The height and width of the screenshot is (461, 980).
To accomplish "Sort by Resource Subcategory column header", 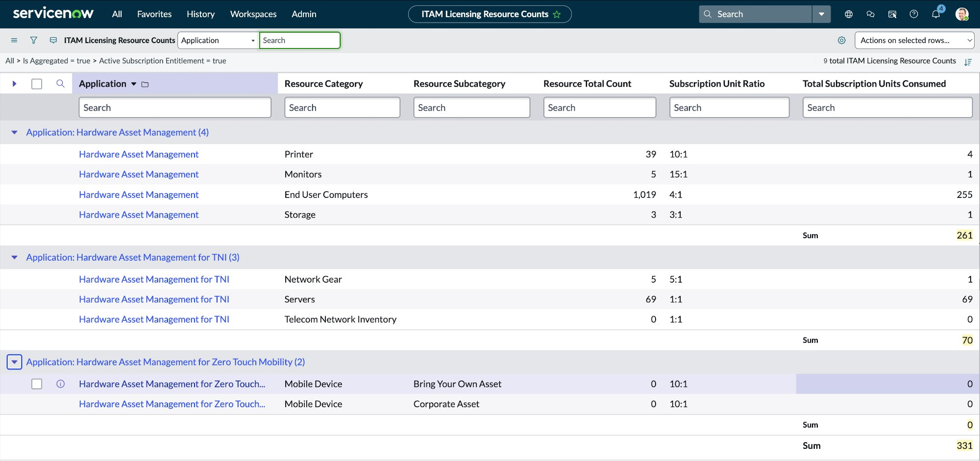I will point(459,84).
